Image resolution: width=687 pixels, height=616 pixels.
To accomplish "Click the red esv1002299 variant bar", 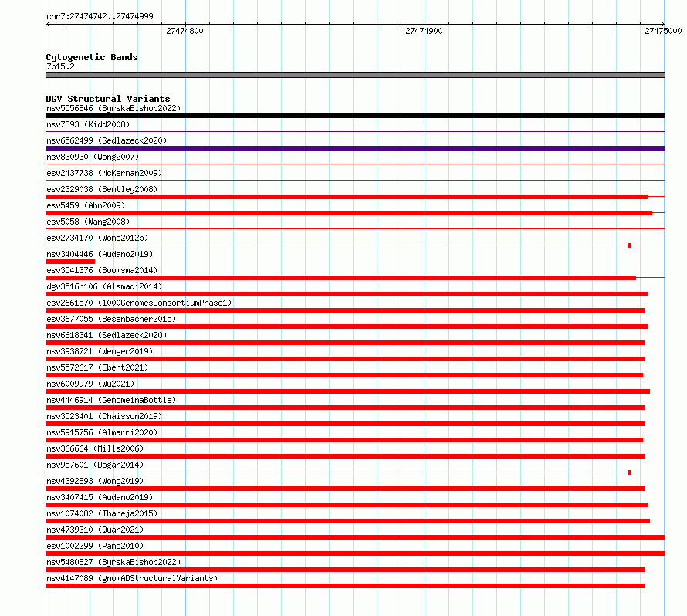I will click(355, 553).
